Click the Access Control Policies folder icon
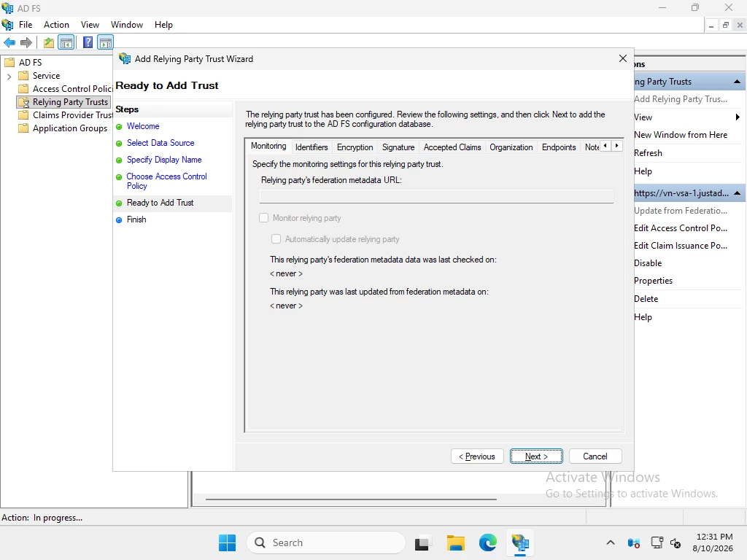The height and width of the screenshot is (560, 747). 23,88
